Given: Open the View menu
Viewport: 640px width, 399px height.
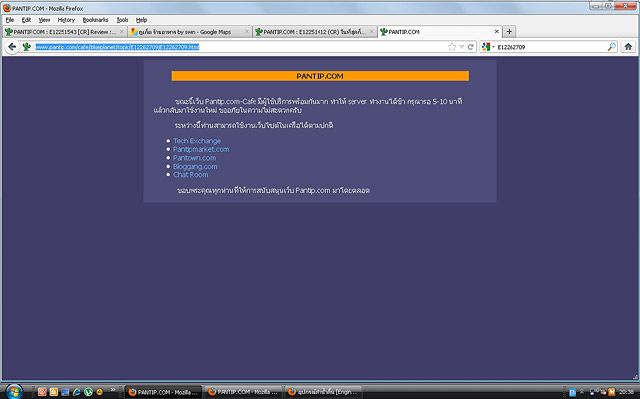Looking at the screenshot, I should tap(44, 20).
